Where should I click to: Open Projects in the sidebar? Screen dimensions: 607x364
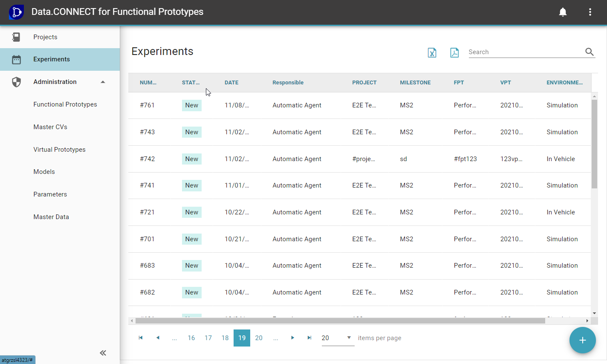[x=45, y=37]
